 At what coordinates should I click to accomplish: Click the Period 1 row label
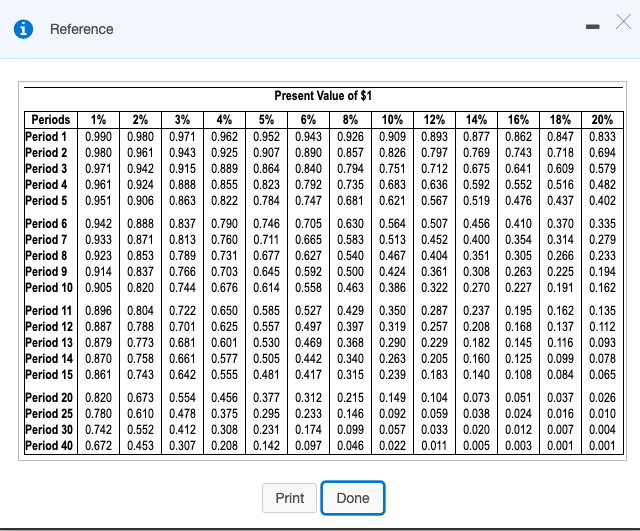pyautogui.click(x=46, y=136)
